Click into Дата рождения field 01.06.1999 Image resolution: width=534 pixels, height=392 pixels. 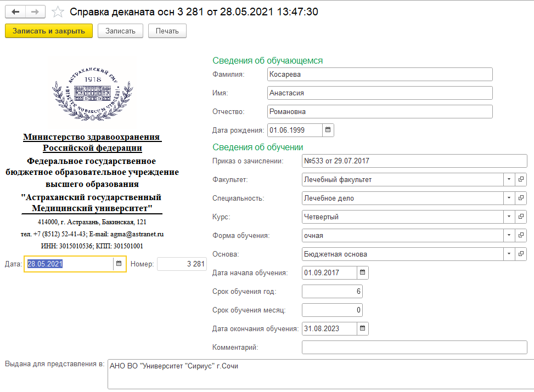pyautogui.click(x=295, y=130)
